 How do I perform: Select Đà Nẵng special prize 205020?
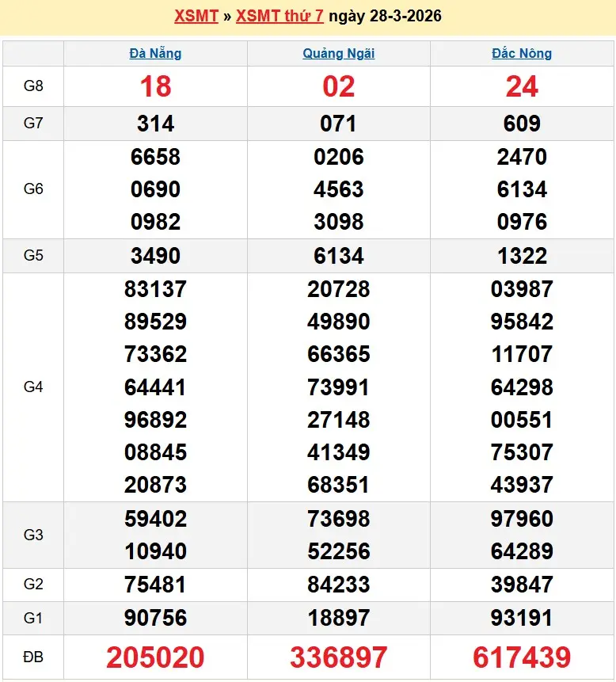click(x=155, y=657)
